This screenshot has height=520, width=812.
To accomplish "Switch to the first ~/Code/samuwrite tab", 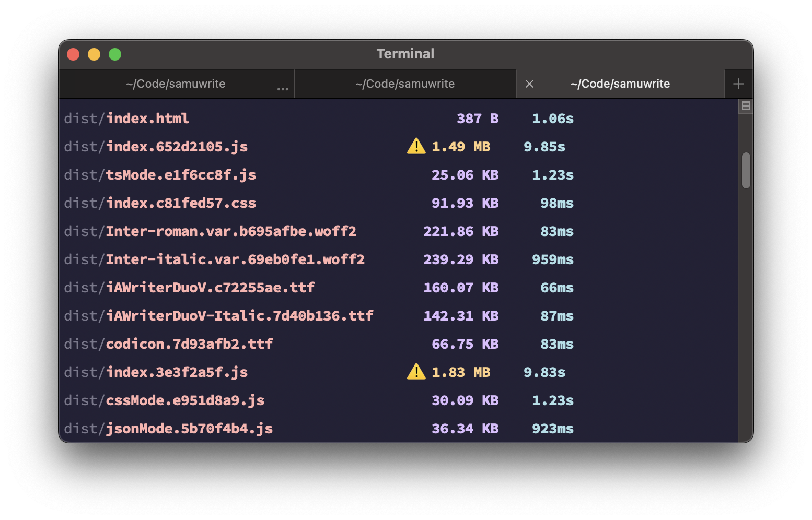I will coord(176,84).
